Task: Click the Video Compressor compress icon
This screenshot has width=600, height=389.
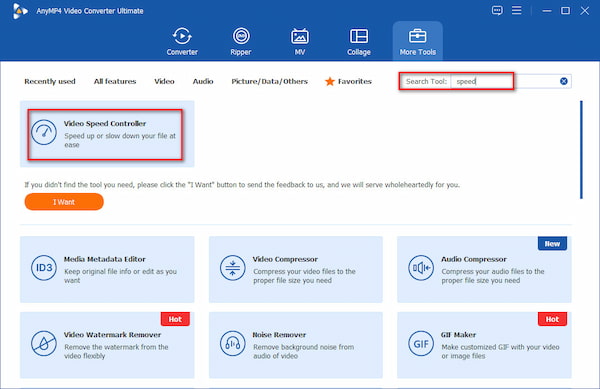Action: (x=232, y=268)
